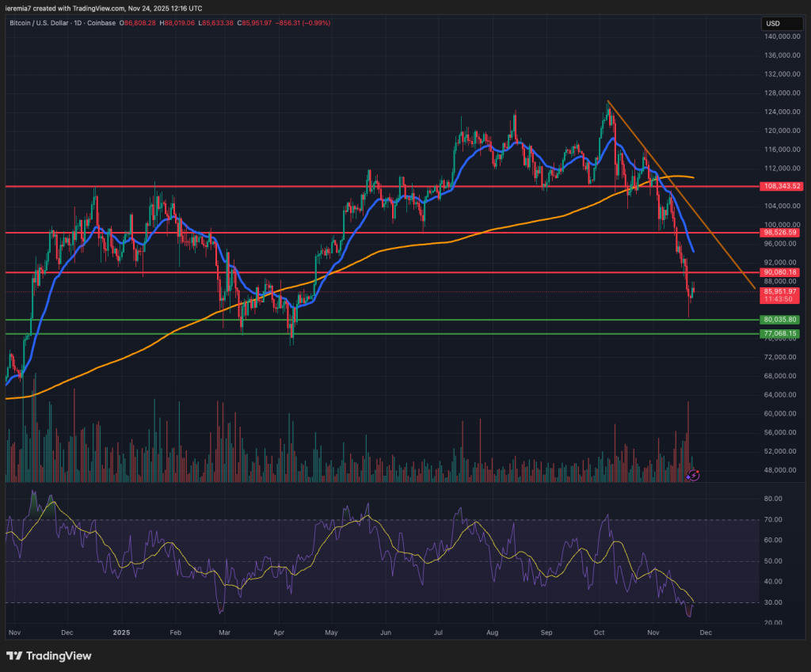This screenshot has width=811, height=672.
Task: Click the green level label 77,068.15
Action: (x=780, y=334)
